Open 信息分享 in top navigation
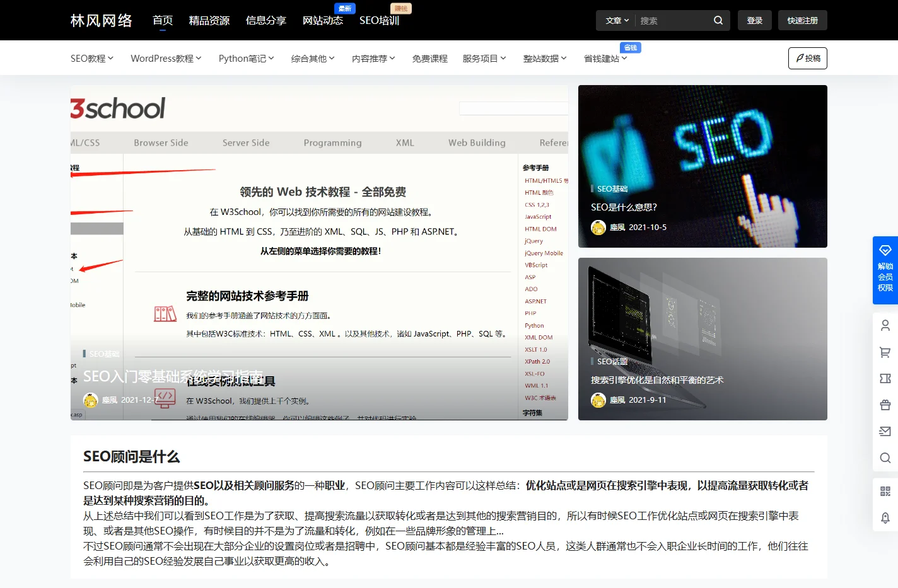Image resolution: width=898 pixels, height=588 pixels. (x=266, y=20)
